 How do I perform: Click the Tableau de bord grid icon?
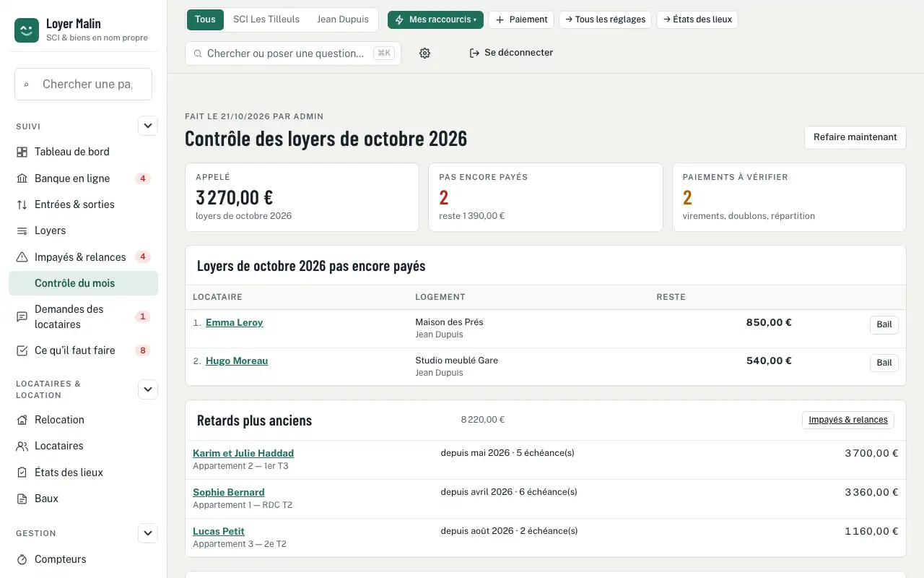(x=22, y=152)
